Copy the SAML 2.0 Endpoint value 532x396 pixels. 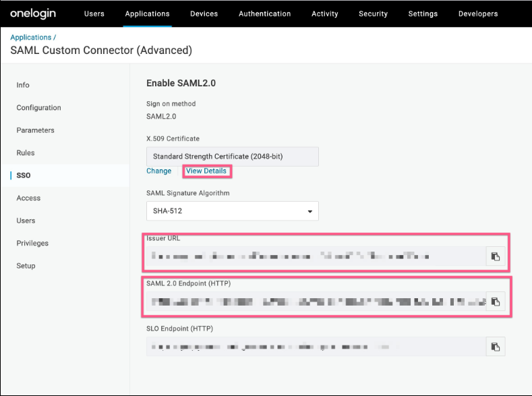[x=495, y=302]
